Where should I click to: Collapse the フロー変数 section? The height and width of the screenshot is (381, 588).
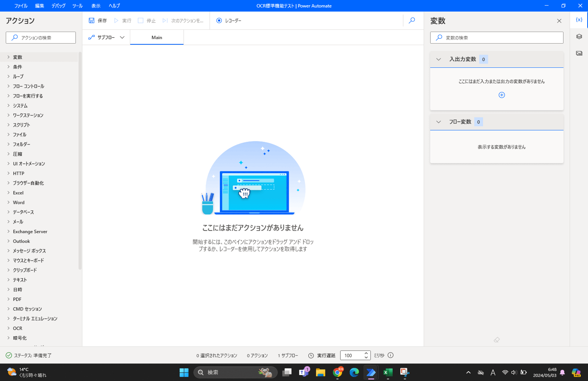tap(438, 121)
